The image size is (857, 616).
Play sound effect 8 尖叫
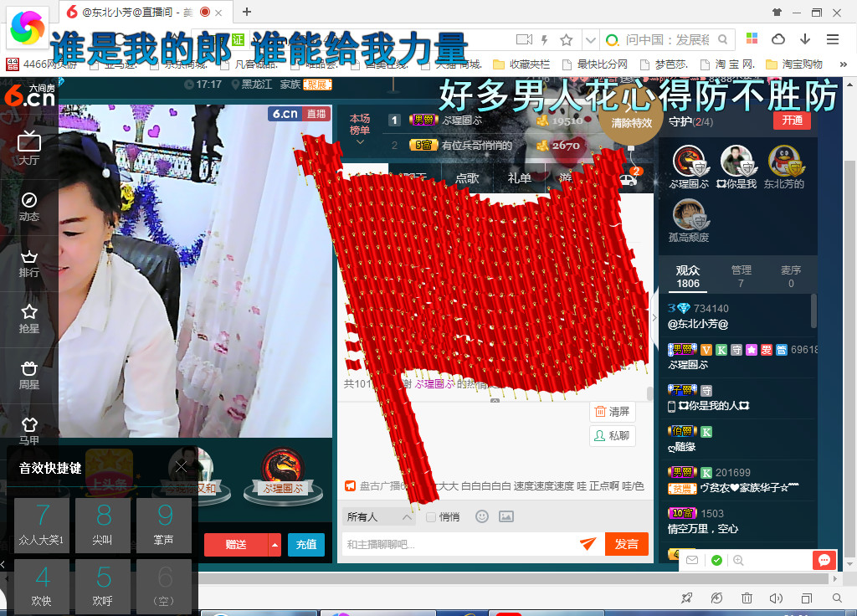[x=103, y=526]
